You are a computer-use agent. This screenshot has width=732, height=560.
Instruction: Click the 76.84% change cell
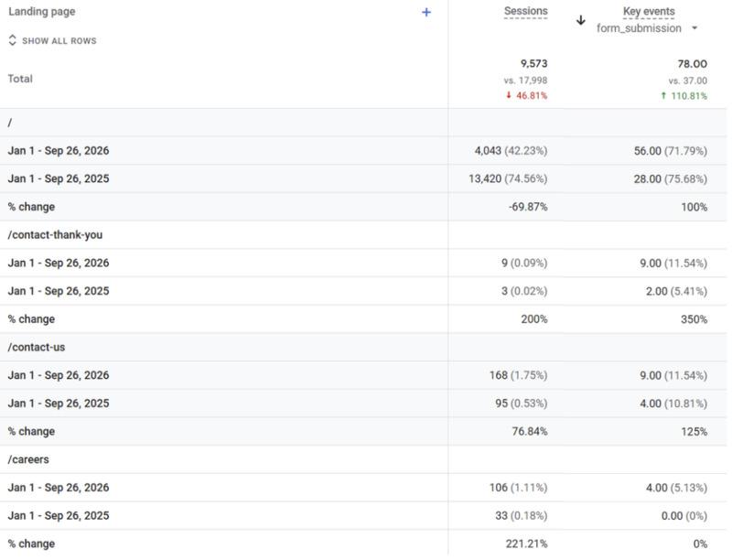pyautogui.click(x=530, y=431)
